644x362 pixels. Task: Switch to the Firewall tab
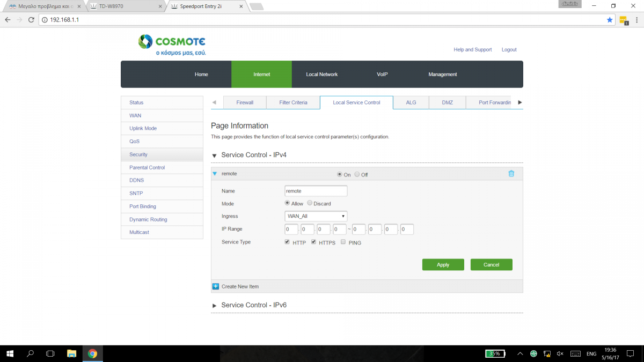pyautogui.click(x=245, y=102)
